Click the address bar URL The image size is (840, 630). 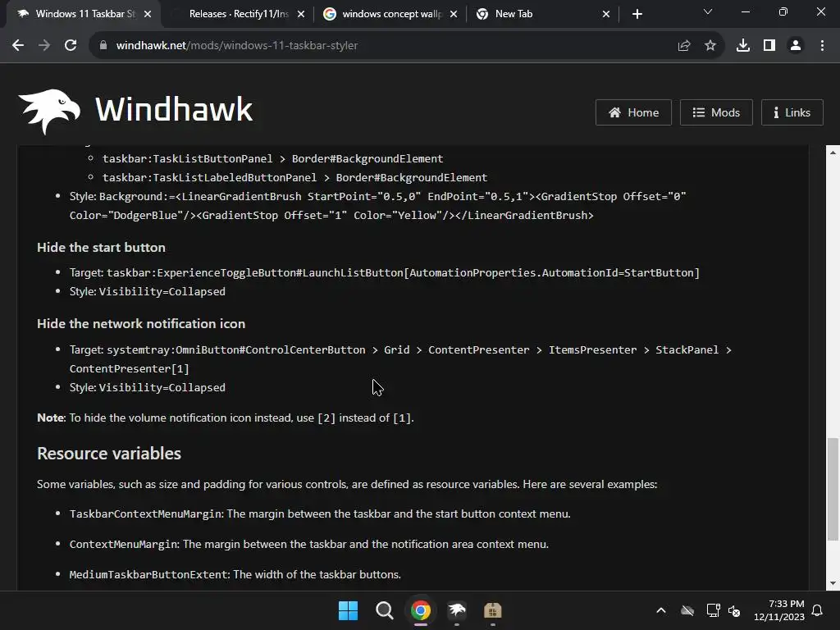(237, 46)
